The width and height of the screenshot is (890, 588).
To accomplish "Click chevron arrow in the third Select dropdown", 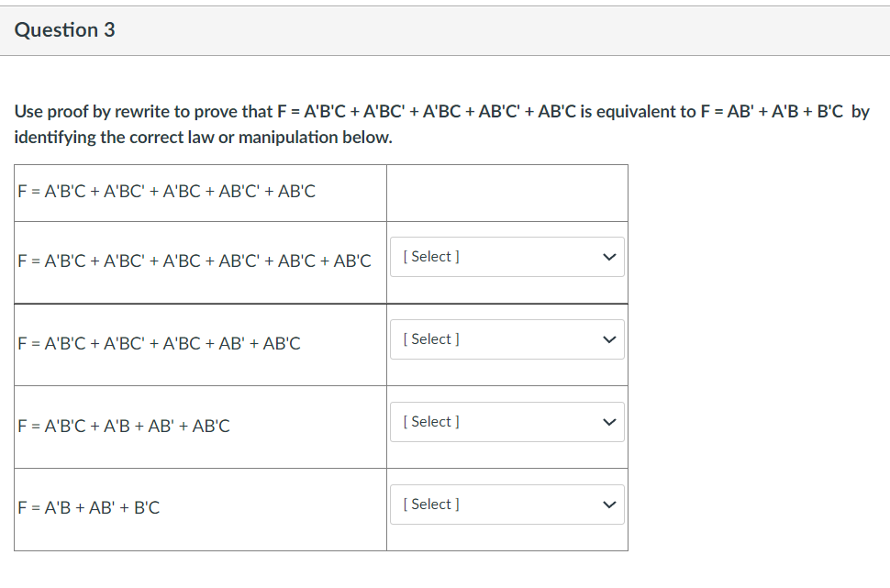I will pos(606,422).
